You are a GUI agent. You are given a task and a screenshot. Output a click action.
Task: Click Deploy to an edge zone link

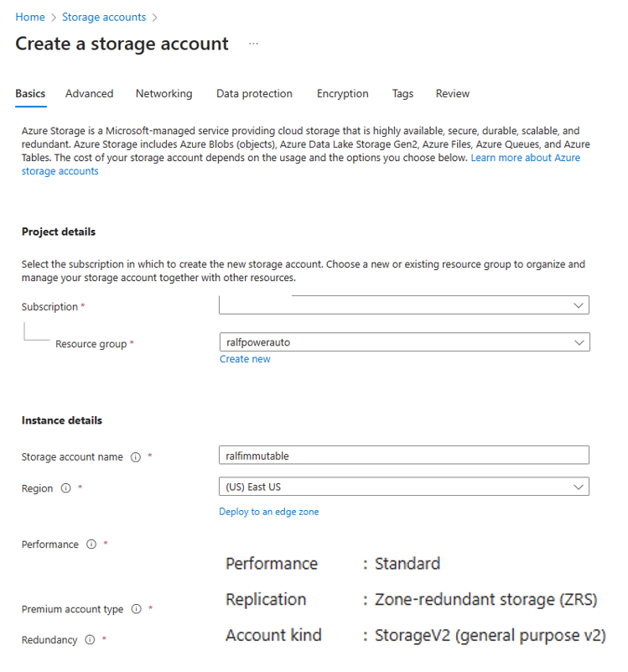pyautogui.click(x=268, y=512)
